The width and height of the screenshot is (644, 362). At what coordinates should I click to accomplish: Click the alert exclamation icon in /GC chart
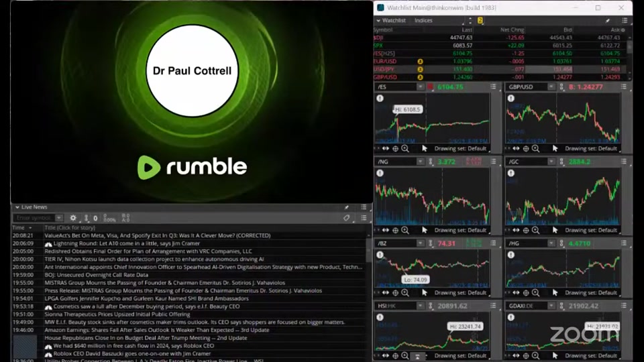point(511,172)
